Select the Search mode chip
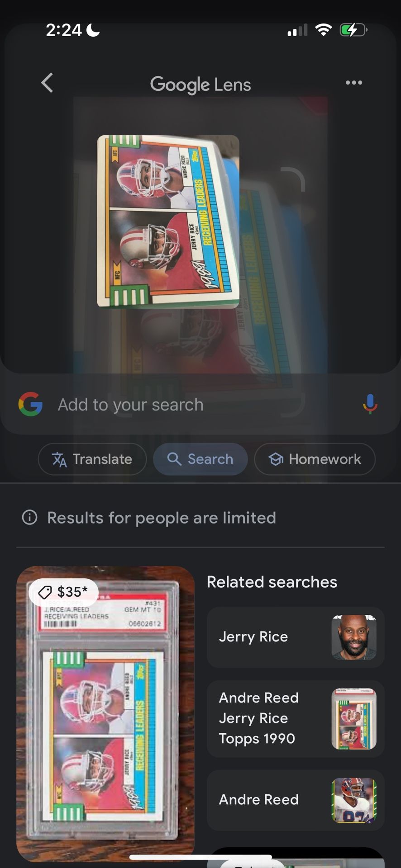 pyautogui.click(x=200, y=459)
